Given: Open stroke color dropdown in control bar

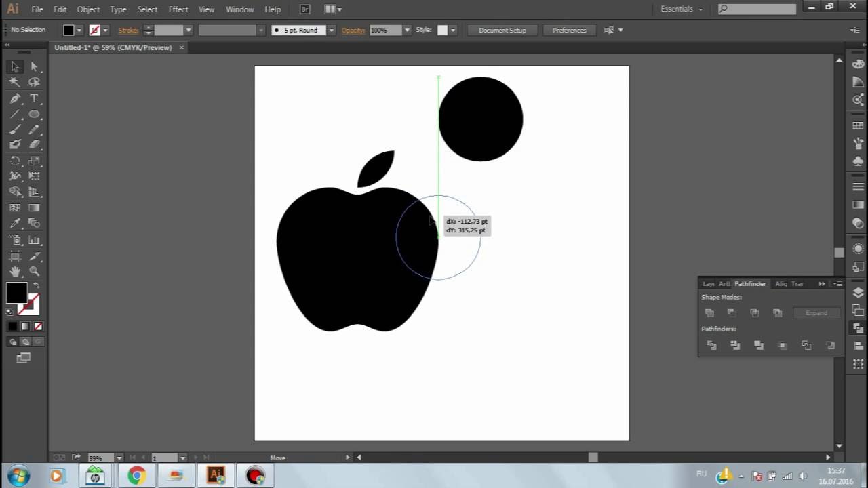Looking at the screenshot, I should coord(105,30).
